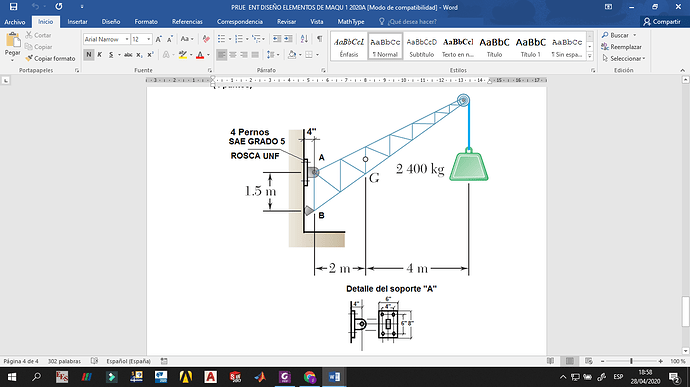Apply subscript x₂ formatting
The image size is (690, 387).
139,55
